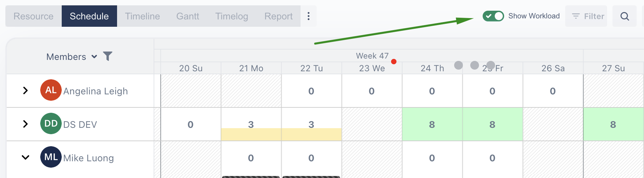
Task: Open the Members dropdown
Action: (72, 57)
